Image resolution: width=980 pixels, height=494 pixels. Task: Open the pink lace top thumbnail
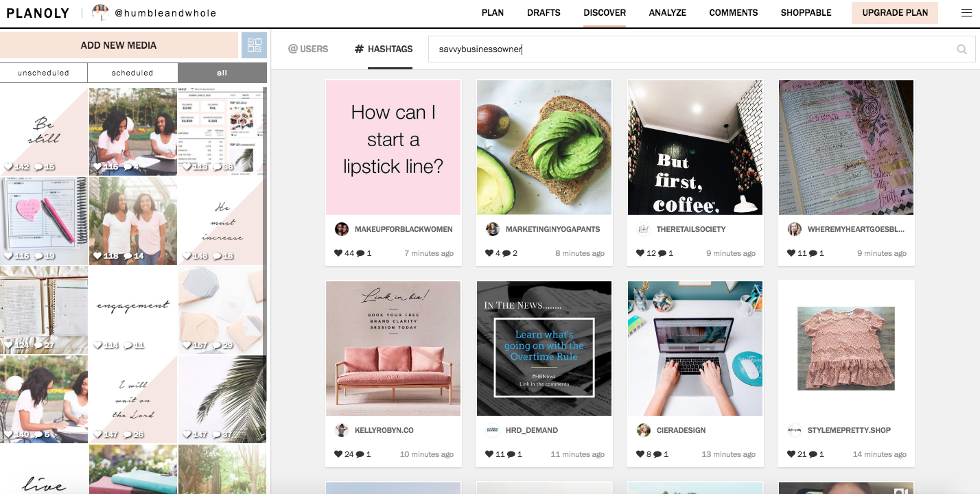click(846, 349)
